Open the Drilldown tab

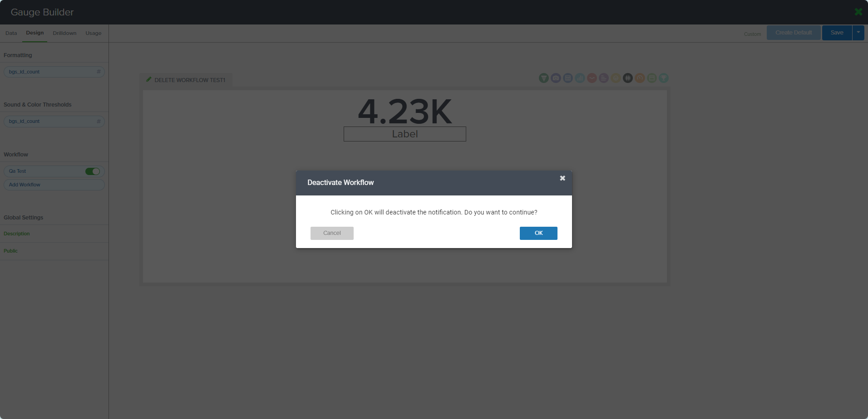pyautogui.click(x=64, y=33)
